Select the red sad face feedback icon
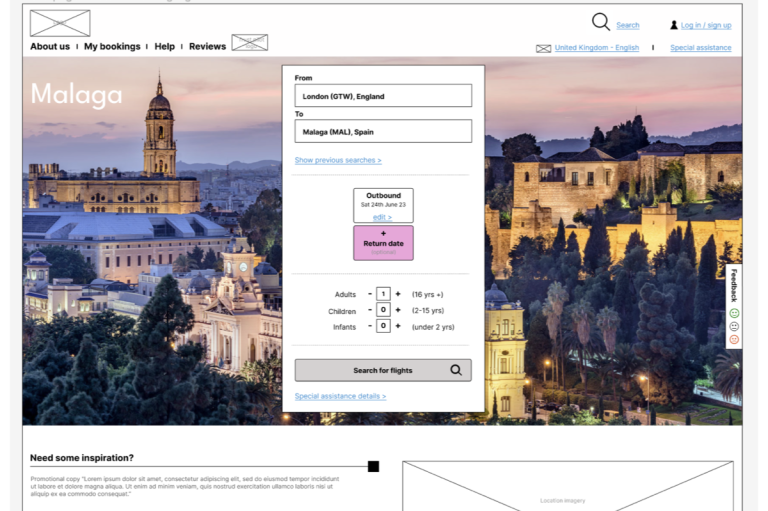The width and height of the screenshot is (768, 511). click(x=734, y=340)
